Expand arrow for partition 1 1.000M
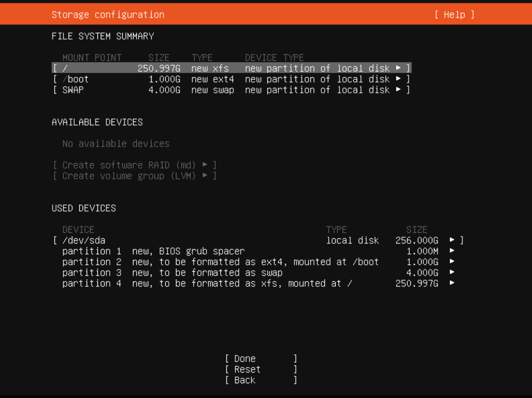Viewport: 532px width, 398px height. (x=452, y=251)
